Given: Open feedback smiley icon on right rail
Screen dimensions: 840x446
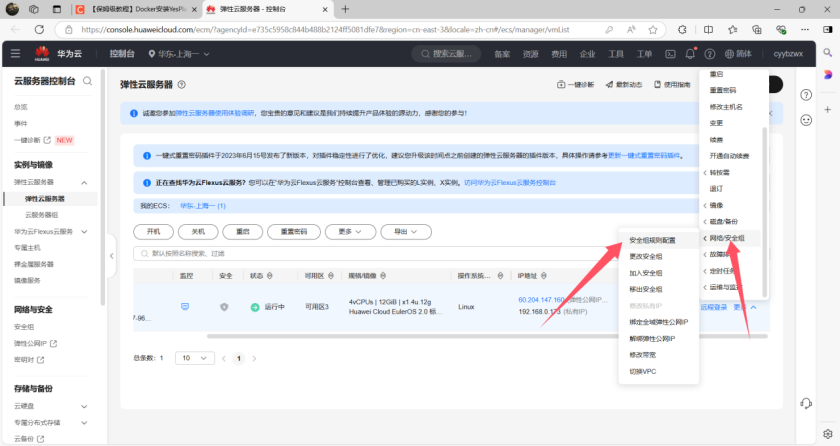Looking at the screenshot, I should pos(806,120).
